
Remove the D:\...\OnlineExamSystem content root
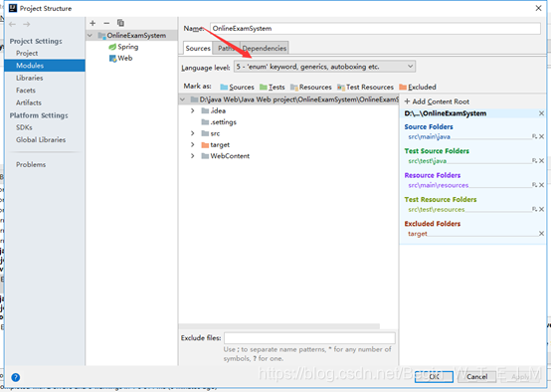(541, 113)
